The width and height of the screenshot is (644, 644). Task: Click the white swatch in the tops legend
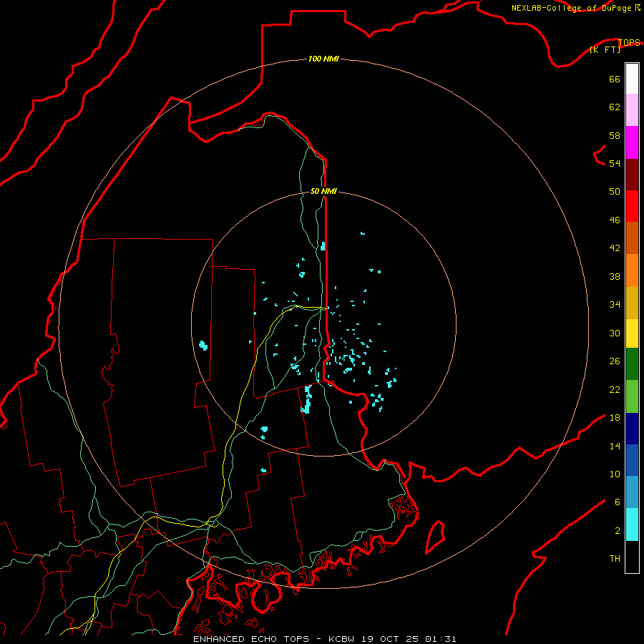coord(632,79)
